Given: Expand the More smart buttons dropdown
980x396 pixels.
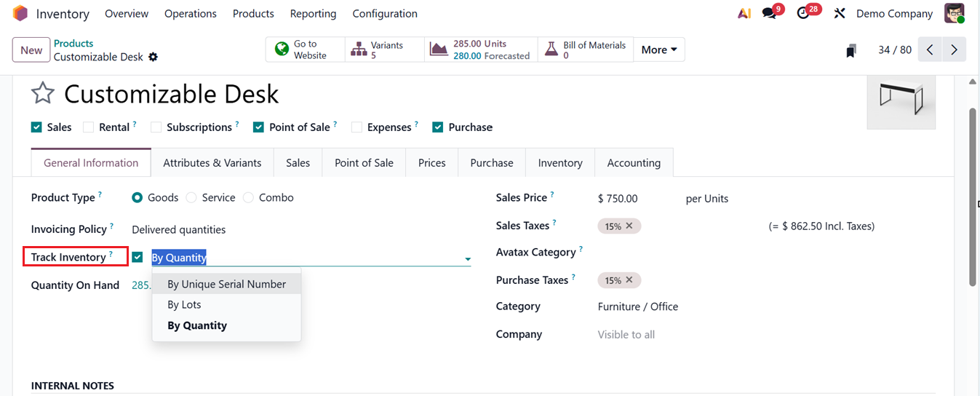Looking at the screenshot, I should pyautogui.click(x=659, y=49).
